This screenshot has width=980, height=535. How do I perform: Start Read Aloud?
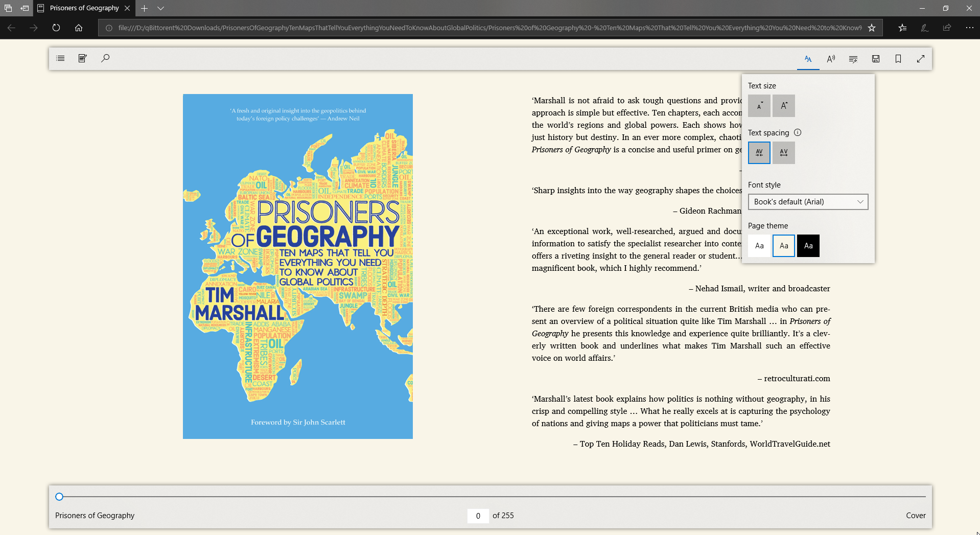click(831, 59)
